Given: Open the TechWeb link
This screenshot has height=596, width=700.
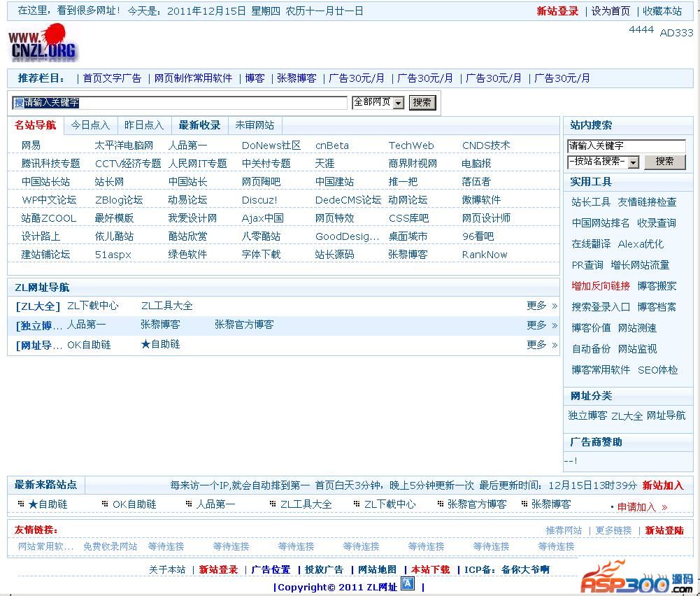Looking at the screenshot, I should click(x=410, y=146).
